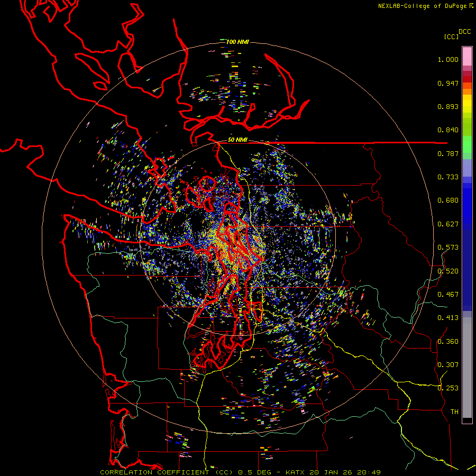Select the 0.520 legend value
Screen dimensions: 476x476
point(448,271)
